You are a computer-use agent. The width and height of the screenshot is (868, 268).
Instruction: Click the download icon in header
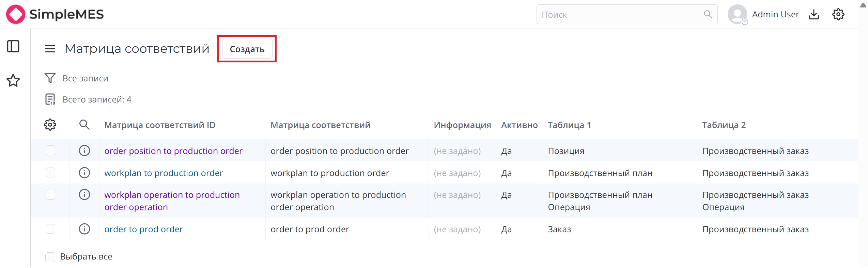[814, 14]
